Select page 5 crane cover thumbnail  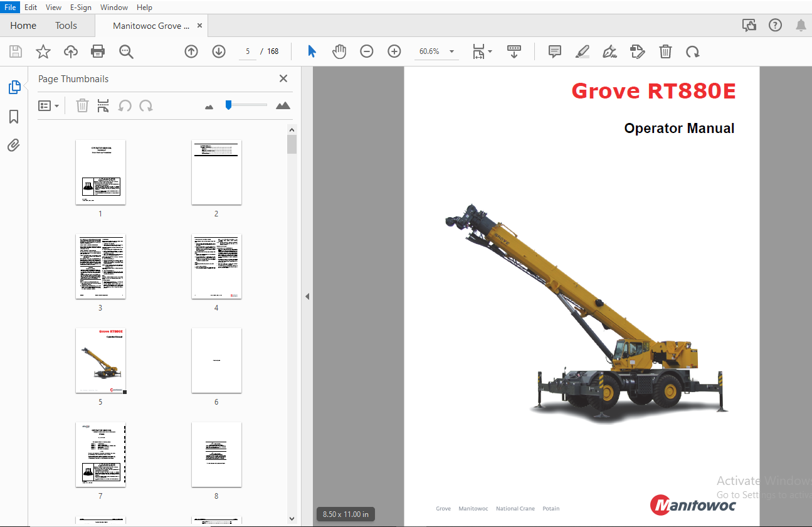tap(100, 360)
